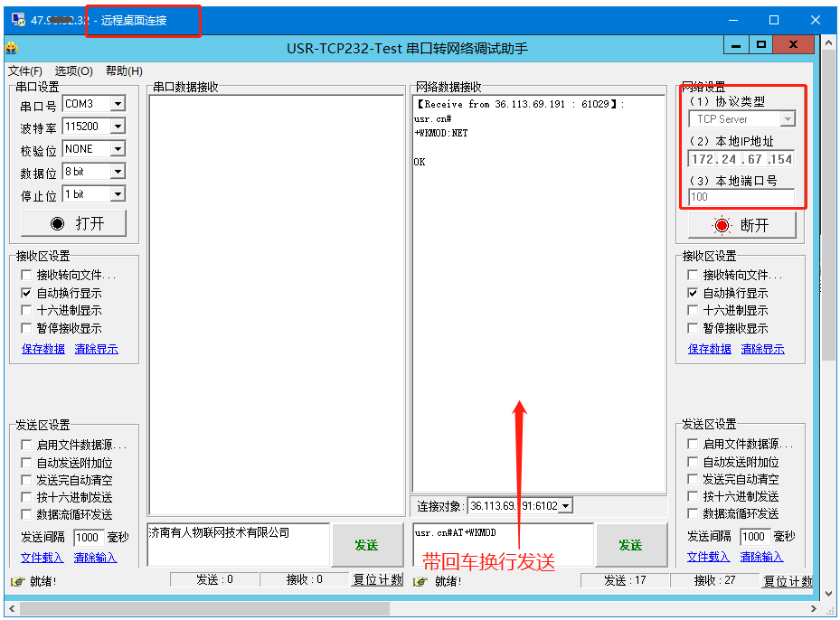Expand the 1 bit stop bits dropdown
The image size is (840, 620).
click(118, 193)
